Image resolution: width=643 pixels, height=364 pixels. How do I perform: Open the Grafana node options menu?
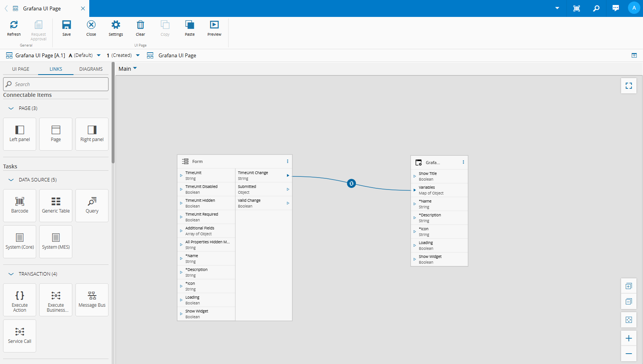click(x=463, y=162)
